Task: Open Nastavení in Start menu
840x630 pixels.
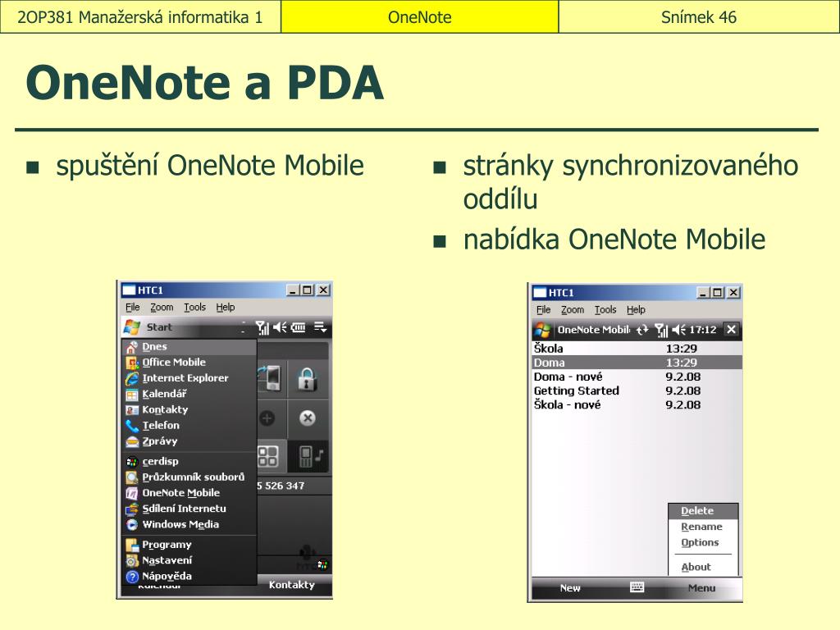Action: [189, 560]
